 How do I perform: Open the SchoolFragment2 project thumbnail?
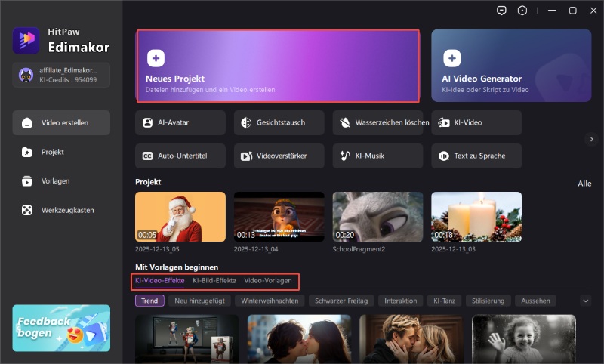(378, 217)
